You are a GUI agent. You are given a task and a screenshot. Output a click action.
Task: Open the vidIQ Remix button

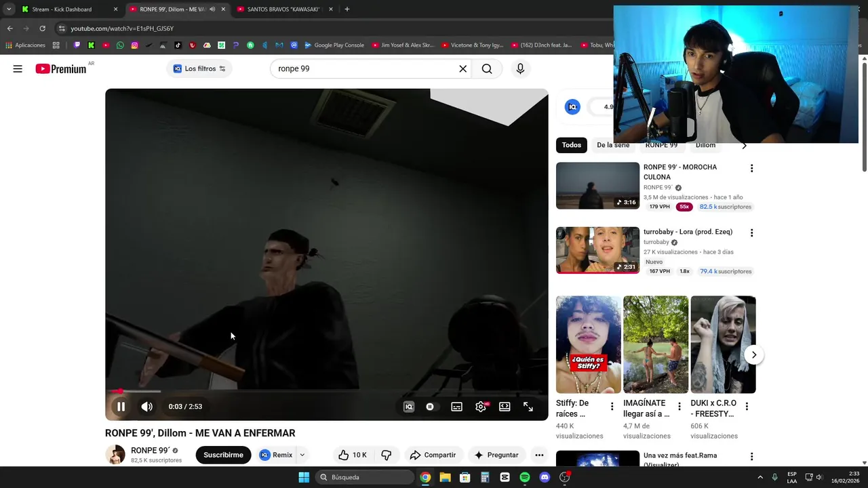tap(276, 455)
